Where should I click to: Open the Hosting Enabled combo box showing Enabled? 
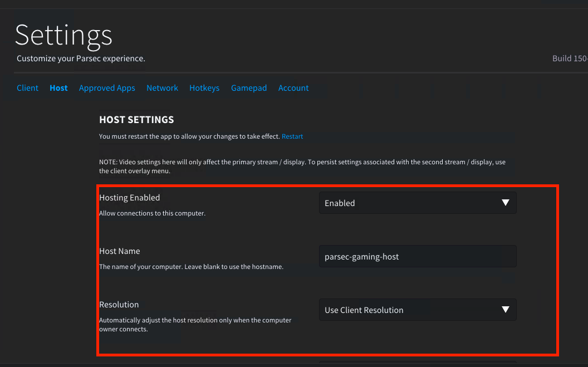(x=417, y=203)
